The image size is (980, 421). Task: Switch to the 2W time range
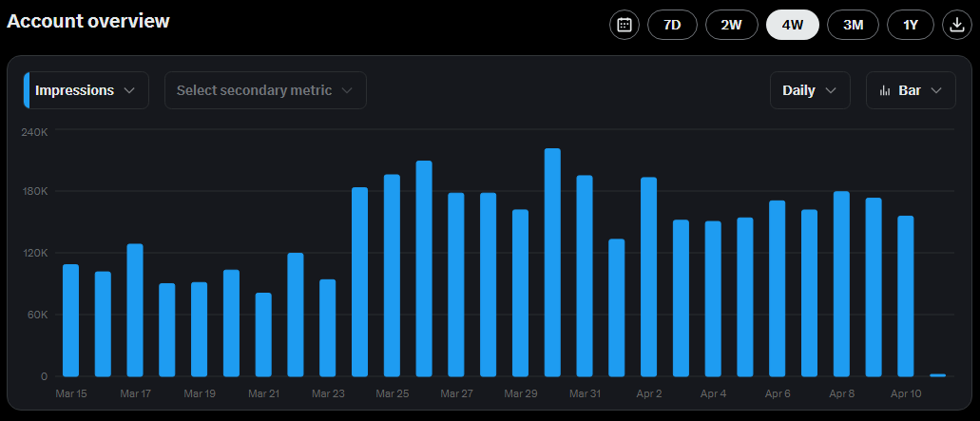tap(731, 25)
